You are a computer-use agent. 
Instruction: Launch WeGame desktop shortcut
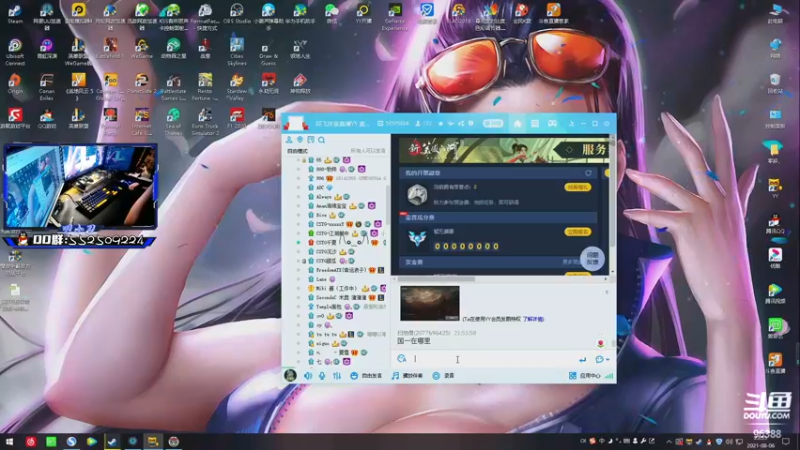click(x=141, y=48)
